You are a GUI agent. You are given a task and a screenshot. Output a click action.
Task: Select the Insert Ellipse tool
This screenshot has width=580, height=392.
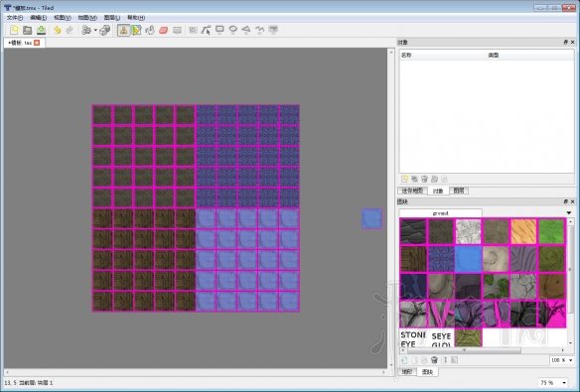[x=233, y=30]
